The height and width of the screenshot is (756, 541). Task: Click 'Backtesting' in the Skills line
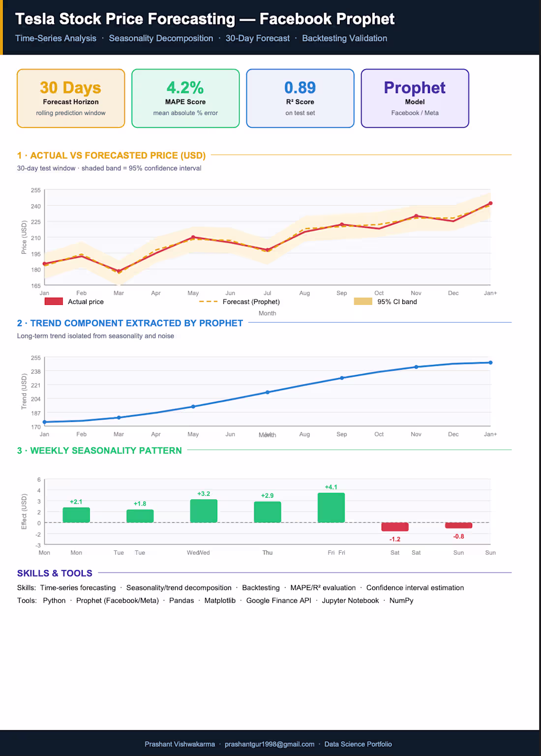pos(261,588)
